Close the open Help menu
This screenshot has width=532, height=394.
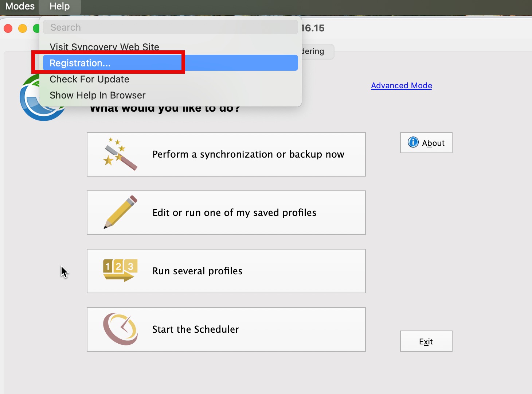point(59,7)
